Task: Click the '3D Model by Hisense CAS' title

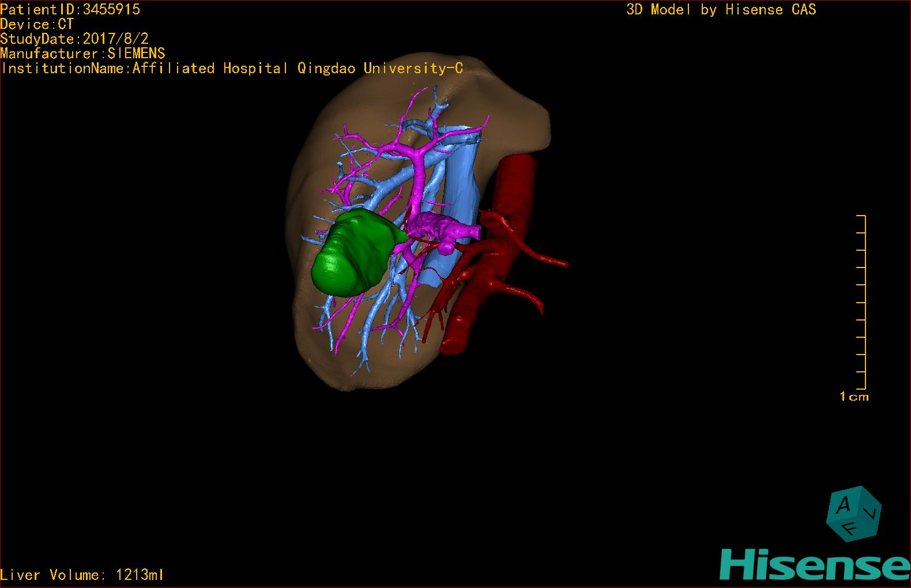Action: click(x=721, y=9)
